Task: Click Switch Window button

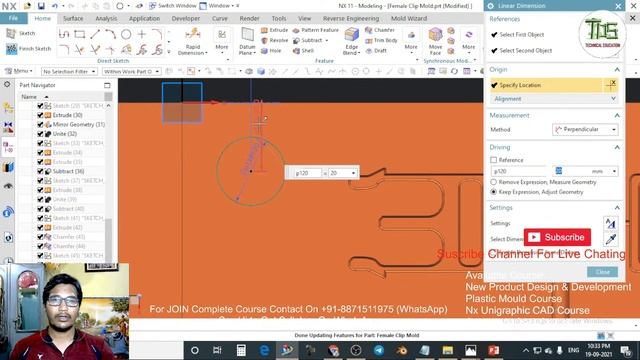Action: pyautogui.click(x=172, y=6)
